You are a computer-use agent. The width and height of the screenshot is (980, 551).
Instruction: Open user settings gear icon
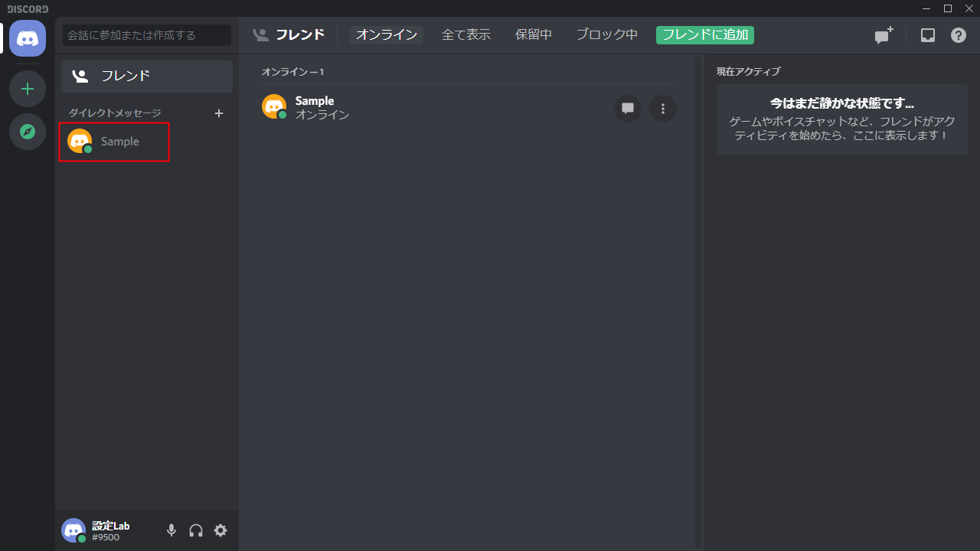tap(220, 530)
